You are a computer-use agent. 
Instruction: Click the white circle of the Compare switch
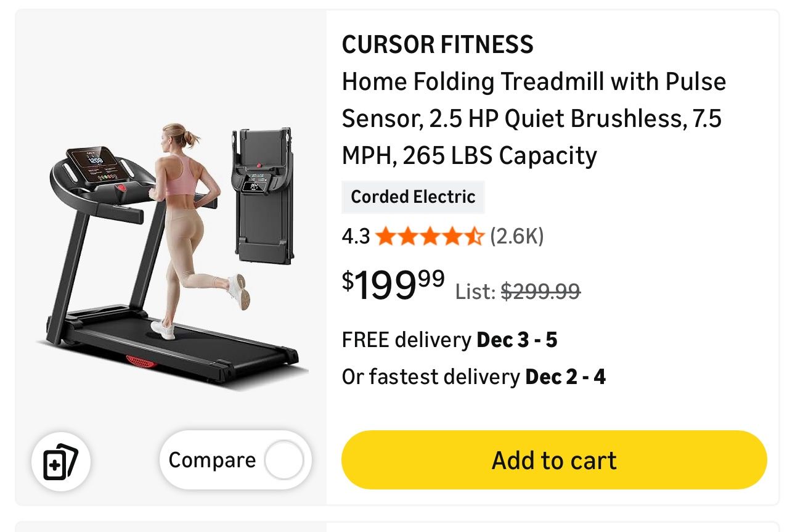(283, 460)
